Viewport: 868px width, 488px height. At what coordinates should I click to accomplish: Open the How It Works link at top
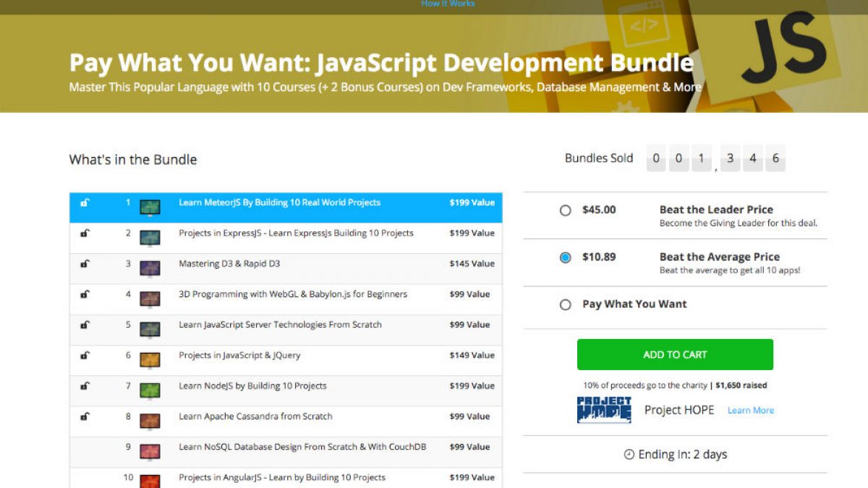[x=448, y=4]
